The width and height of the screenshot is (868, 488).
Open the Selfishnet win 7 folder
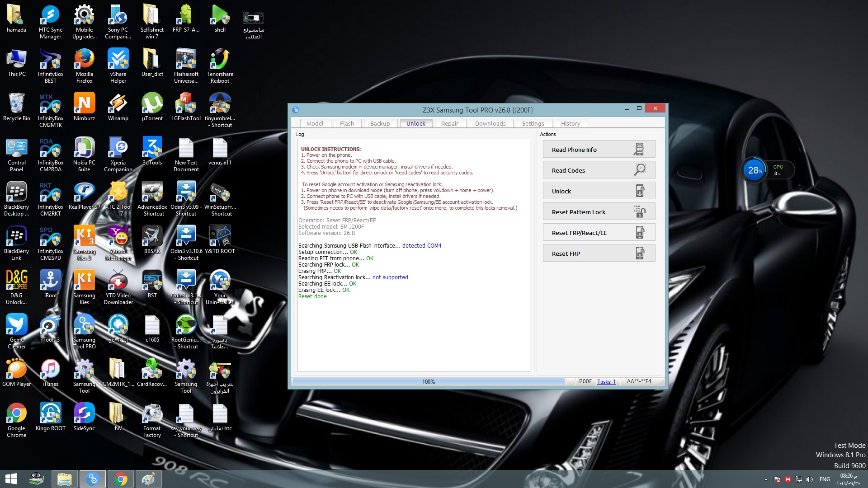(152, 22)
